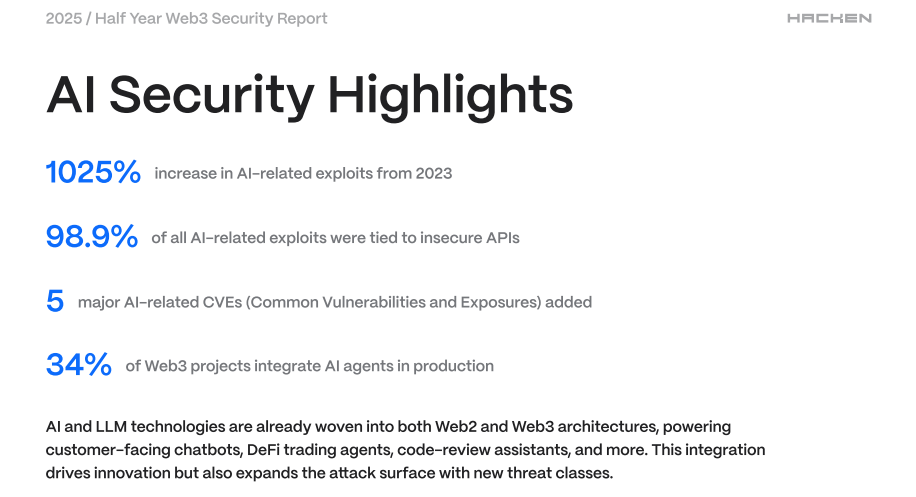
Task: Click text Web3 projects integrate AI agents
Action: 310,366
